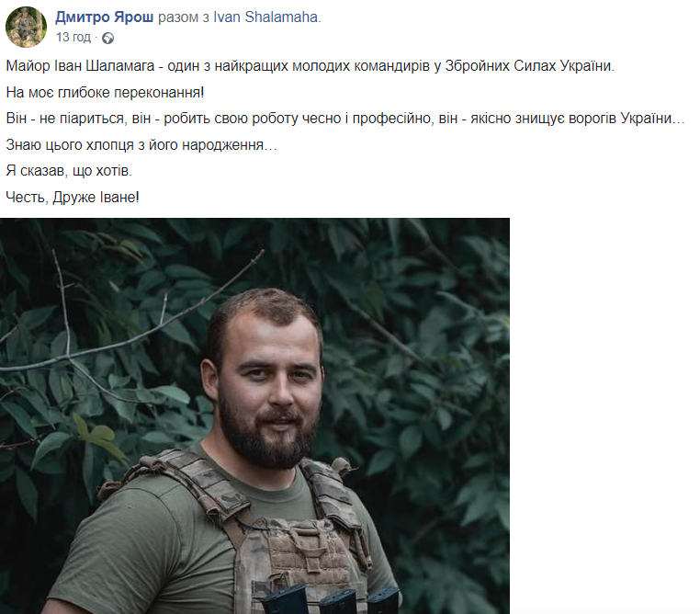Click the word разом in post header

coord(177,17)
